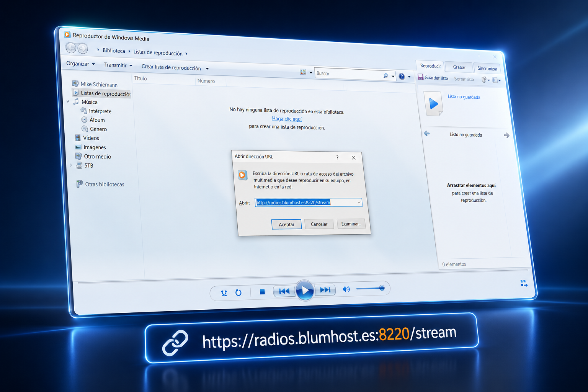Click Cancelar in the URL dialog
Viewport: 588px width, 392px height.
click(x=319, y=224)
